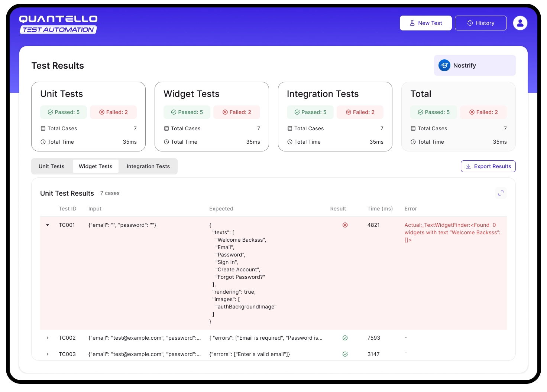Click Total Cases list icon in Total card
The width and height of the screenshot is (547, 392).
pos(413,128)
